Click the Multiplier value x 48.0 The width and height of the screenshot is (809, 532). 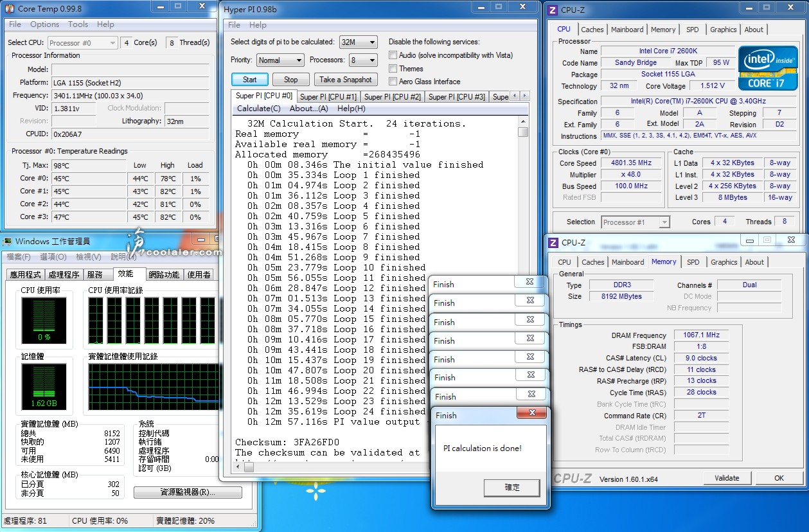pyautogui.click(x=632, y=175)
